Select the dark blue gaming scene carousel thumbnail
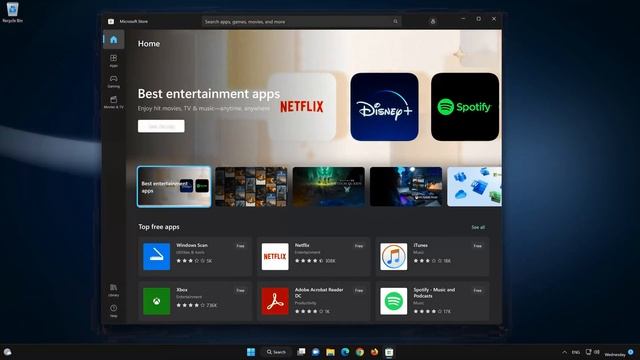This screenshot has width=640, height=360. click(406, 187)
